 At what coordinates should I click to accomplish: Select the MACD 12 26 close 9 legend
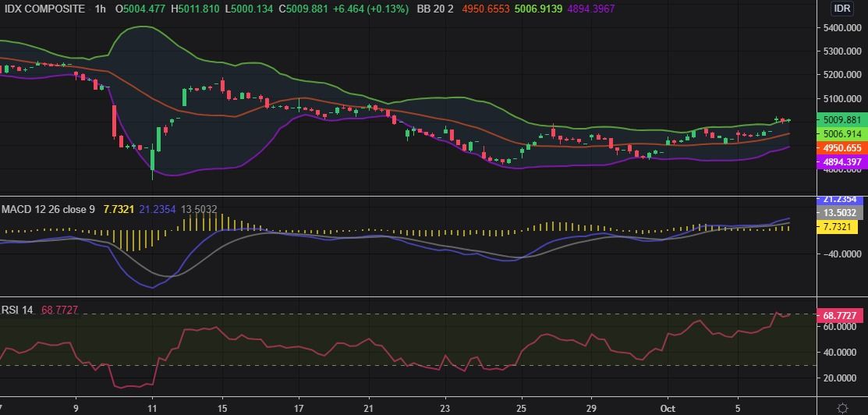[x=48, y=209]
